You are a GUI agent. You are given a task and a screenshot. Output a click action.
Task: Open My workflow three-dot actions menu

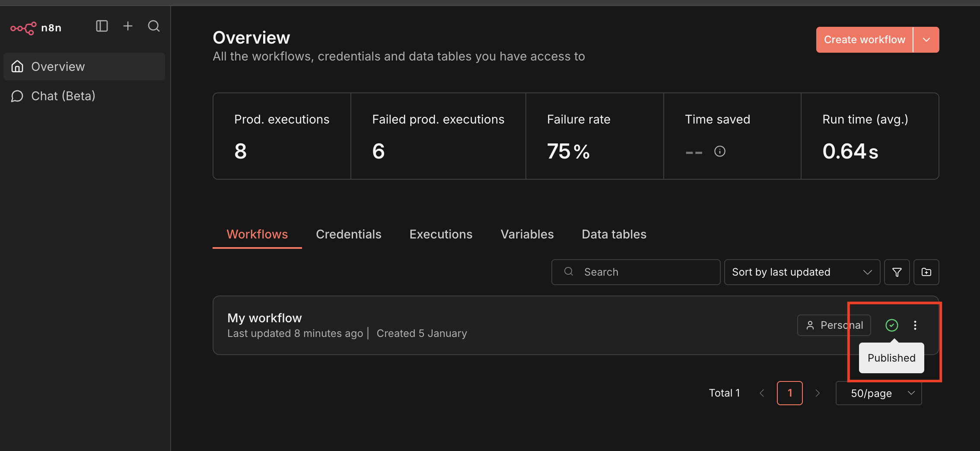(x=915, y=325)
